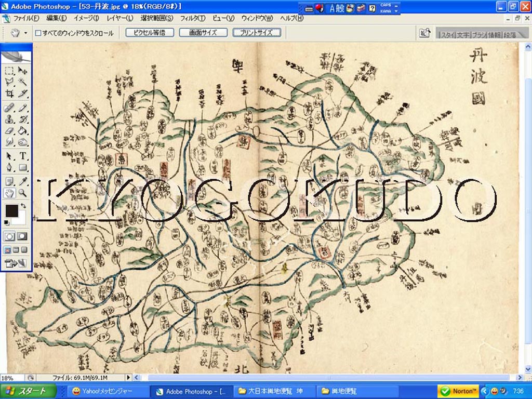
Task: Expand the status bar file info arrow
Action: click(129, 378)
